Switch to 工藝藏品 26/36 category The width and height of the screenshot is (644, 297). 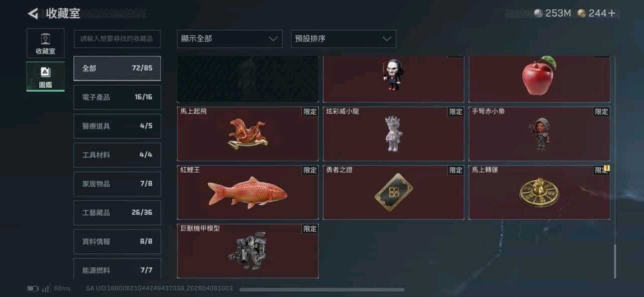(117, 213)
